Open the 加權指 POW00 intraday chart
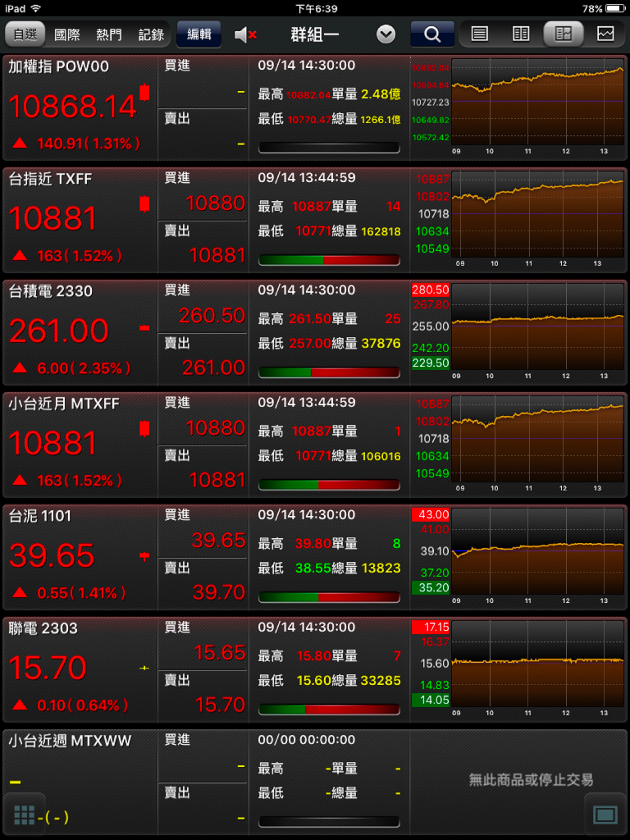Screen dimensions: 630x840 [x=537, y=101]
